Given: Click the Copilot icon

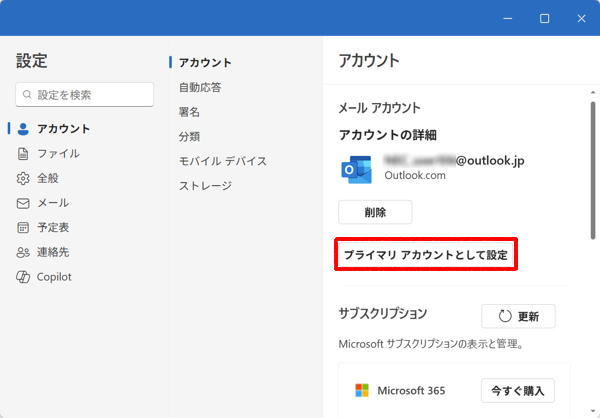Looking at the screenshot, I should (23, 277).
